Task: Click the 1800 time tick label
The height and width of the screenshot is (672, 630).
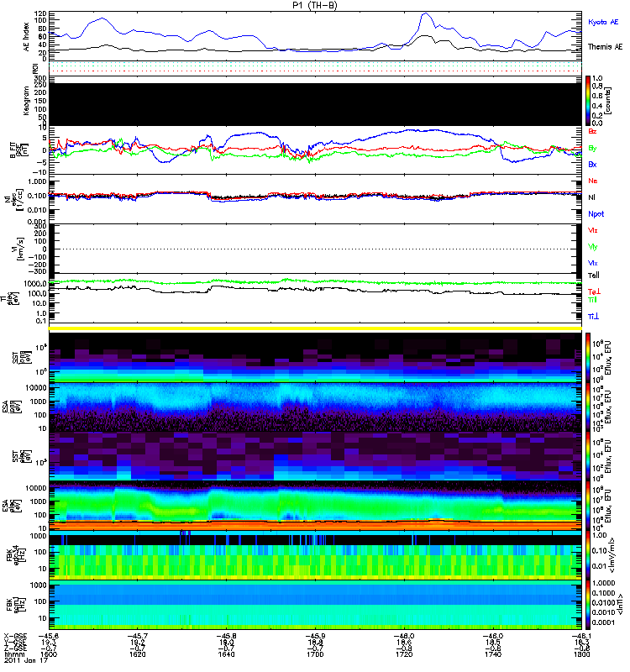Action: tap(581, 654)
